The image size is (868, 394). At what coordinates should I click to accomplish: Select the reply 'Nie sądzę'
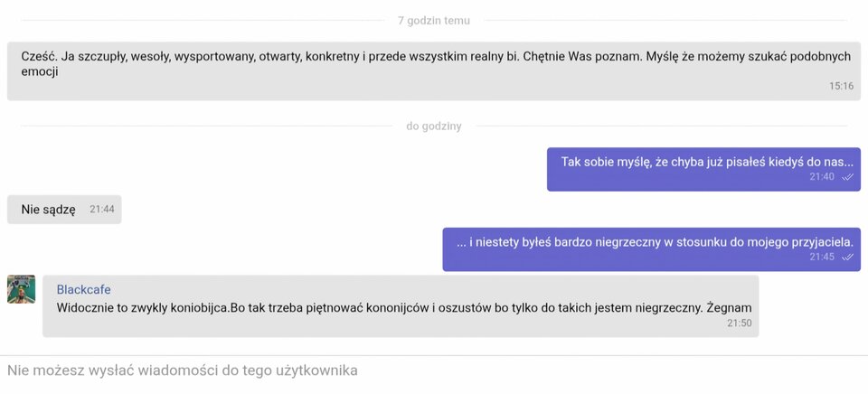[x=49, y=210]
